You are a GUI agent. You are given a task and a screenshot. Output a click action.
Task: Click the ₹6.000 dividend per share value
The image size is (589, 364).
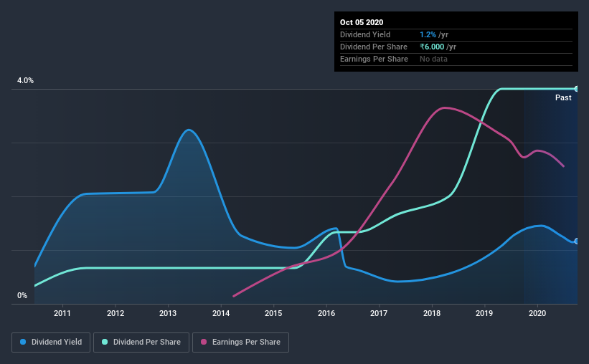click(x=432, y=47)
